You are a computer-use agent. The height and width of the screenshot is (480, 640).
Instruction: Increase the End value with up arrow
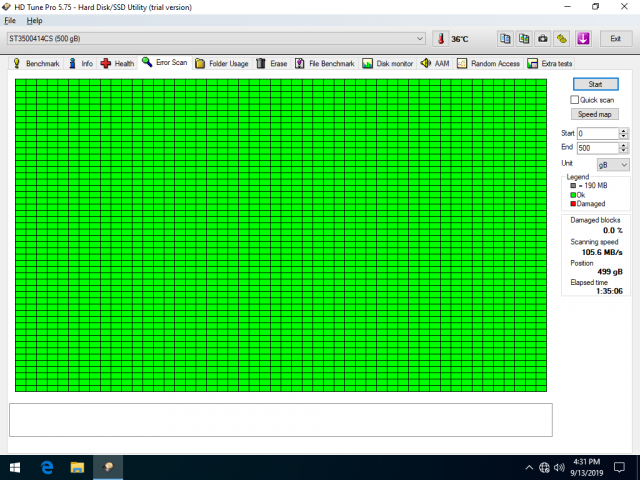click(623, 145)
